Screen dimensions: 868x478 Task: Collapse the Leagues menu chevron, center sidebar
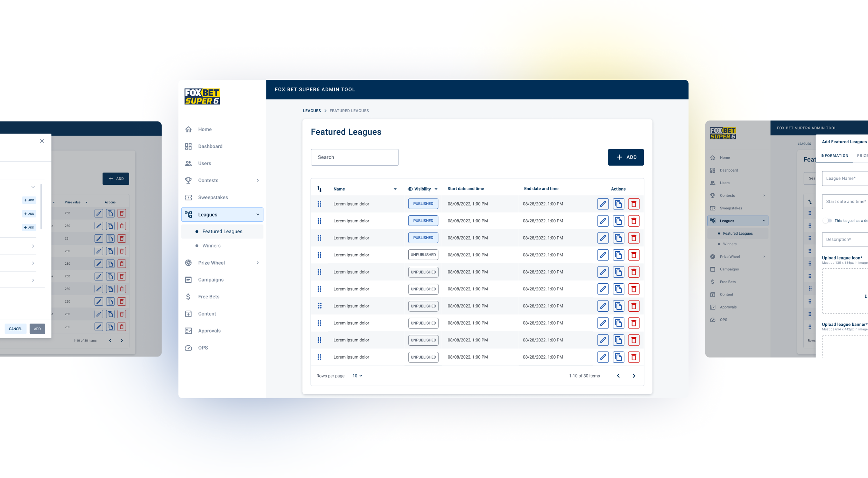coord(257,214)
